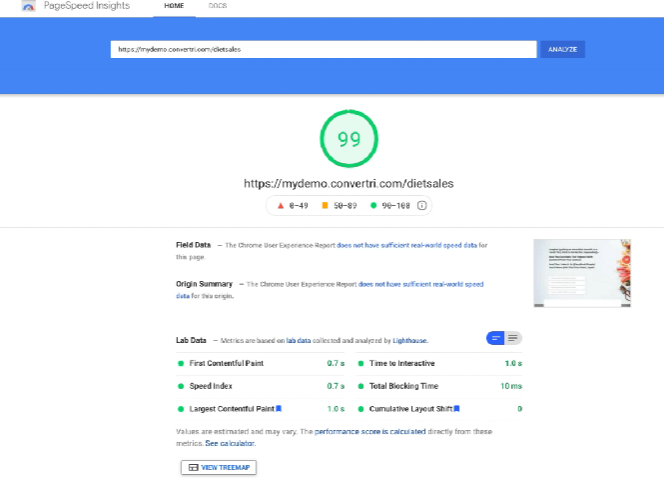This screenshot has width=664, height=480.
Task: Click the Cumulative Layout Shift bookmark icon
Action: (457, 408)
